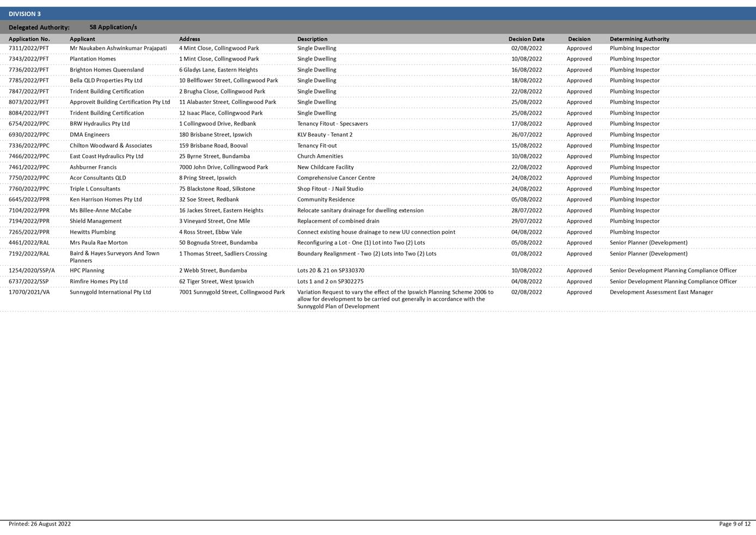The height and width of the screenshot is (535, 756).
Task: Select applicant 'HPC Planning'
Action: (x=87, y=270)
